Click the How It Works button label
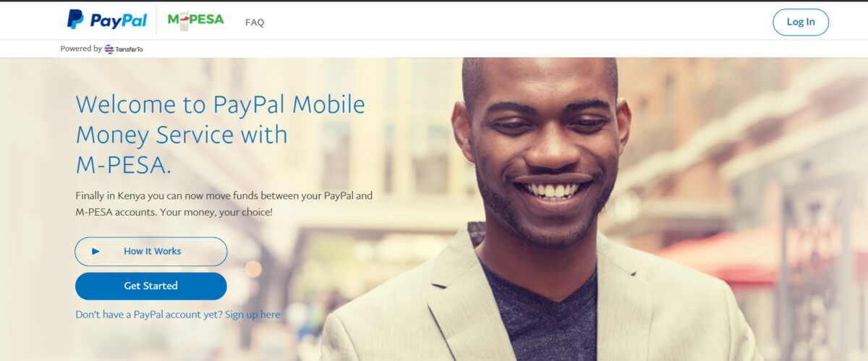 coord(153,252)
